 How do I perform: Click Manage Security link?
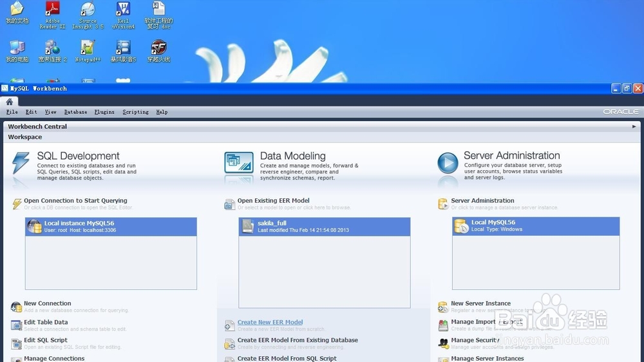point(475,340)
